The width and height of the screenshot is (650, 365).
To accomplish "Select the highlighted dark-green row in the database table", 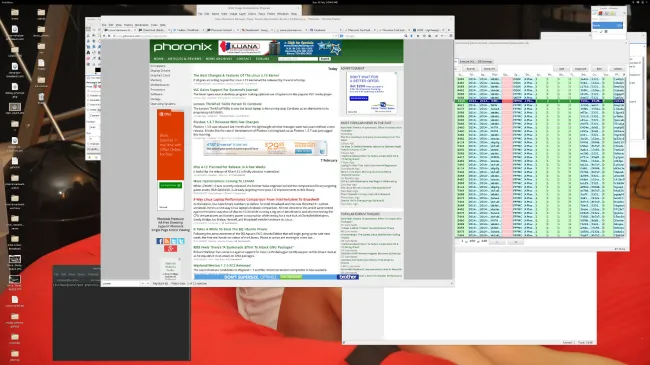I will 540,101.
